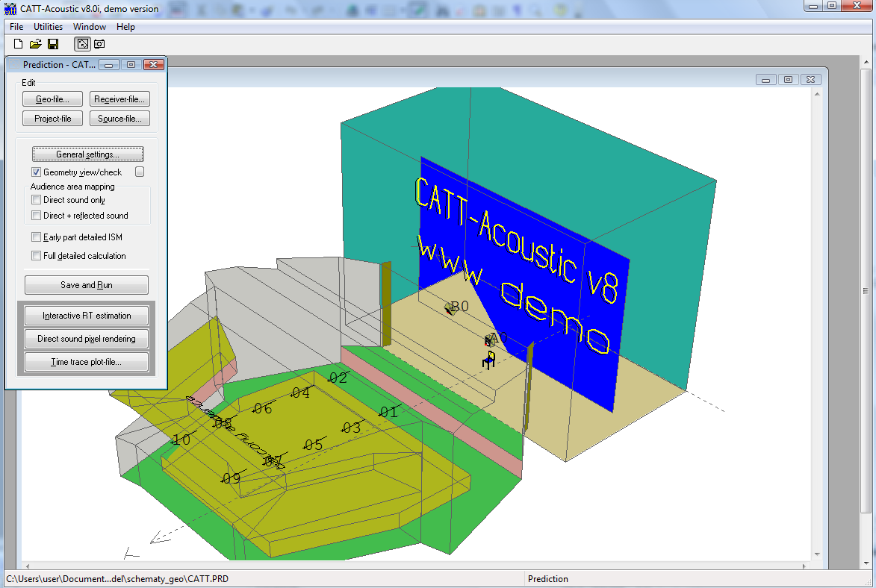Select receiver 05 label in model
The width and height of the screenshot is (876, 588).
[x=314, y=445]
